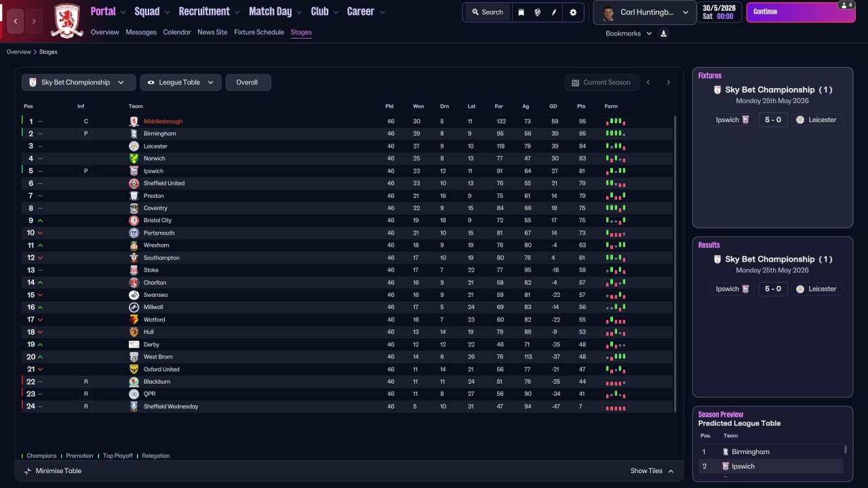Open the Sky Bet Championship competition dropdown
Viewport: 868px width, 488px height.
tap(78, 83)
